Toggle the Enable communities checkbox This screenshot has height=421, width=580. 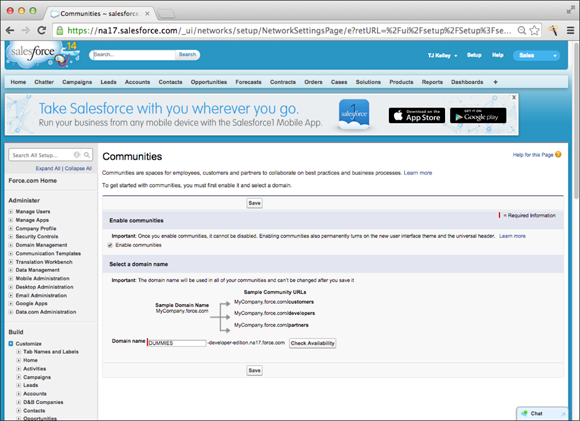pyautogui.click(x=110, y=245)
